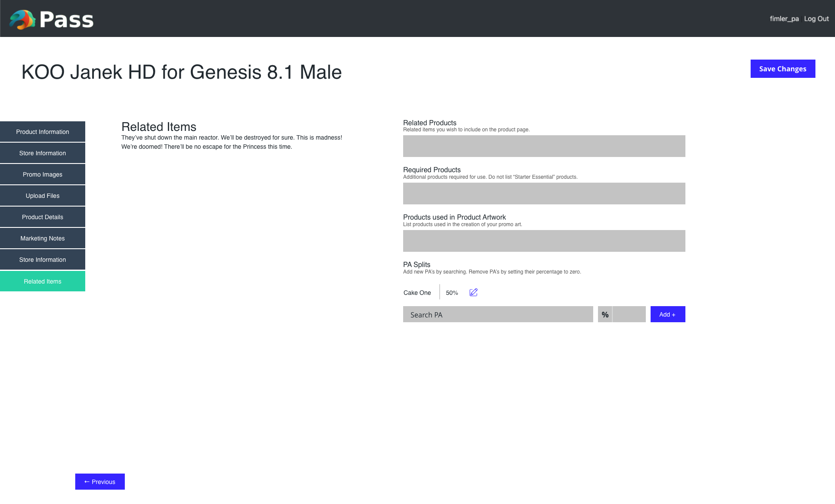
Task: Go to Upload Files tab
Action: (x=43, y=196)
